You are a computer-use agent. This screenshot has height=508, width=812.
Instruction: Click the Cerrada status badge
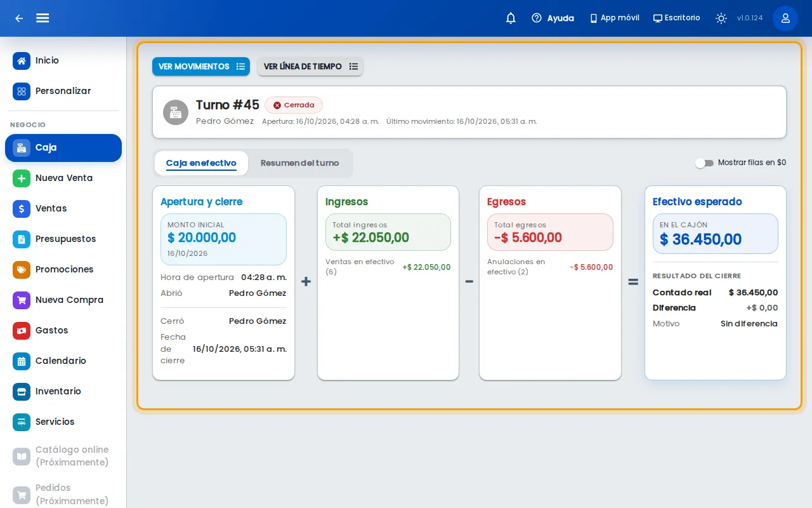pos(294,105)
